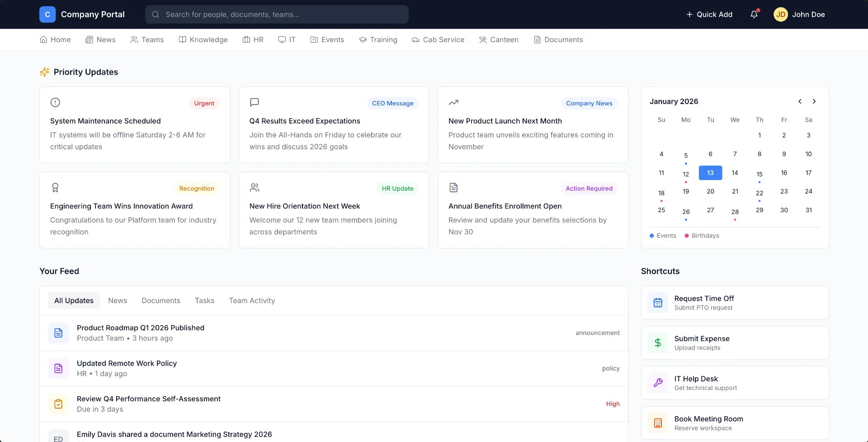Click the Quick Add button
The width and height of the screenshot is (868, 442).
click(x=709, y=14)
